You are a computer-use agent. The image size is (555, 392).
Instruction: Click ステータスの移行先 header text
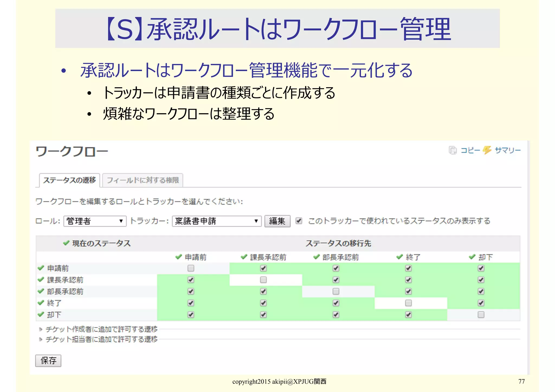338,243
